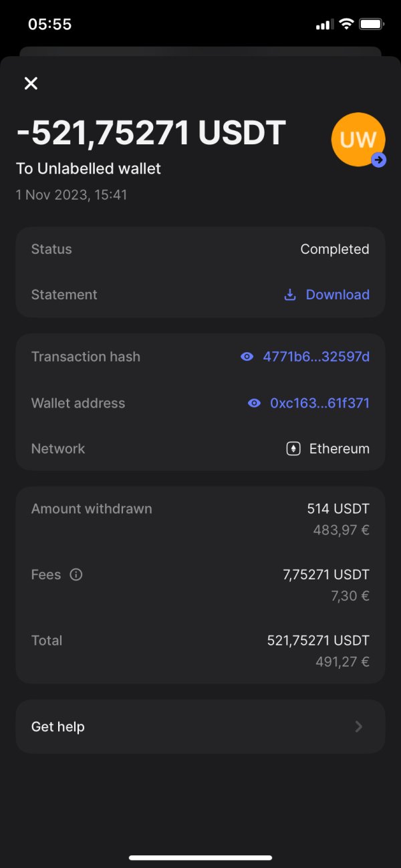Tap the home indicator bar

[x=200, y=857]
